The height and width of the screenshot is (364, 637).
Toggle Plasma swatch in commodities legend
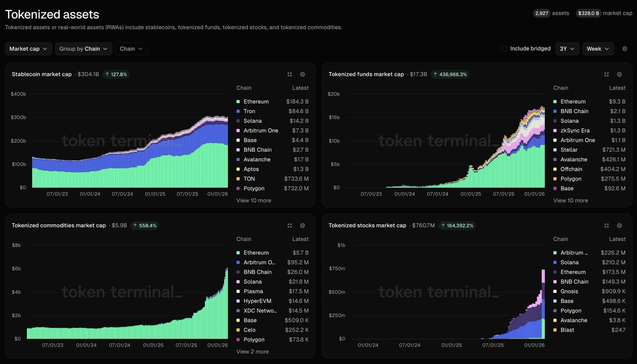point(238,291)
